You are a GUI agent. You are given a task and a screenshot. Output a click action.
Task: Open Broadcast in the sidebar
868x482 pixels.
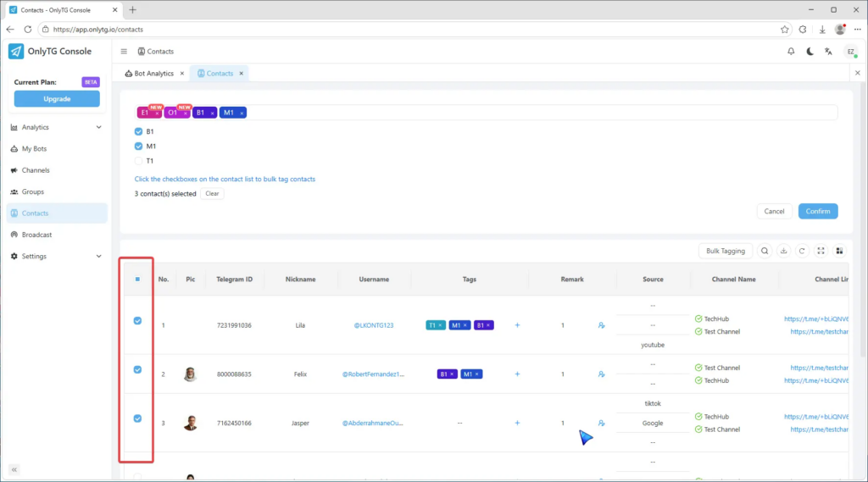36,235
